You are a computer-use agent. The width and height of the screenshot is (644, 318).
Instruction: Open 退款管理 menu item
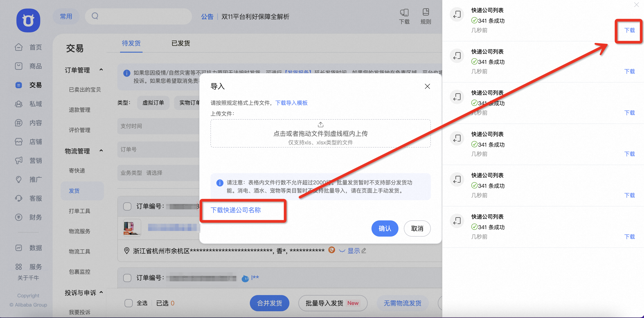[80, 110]
